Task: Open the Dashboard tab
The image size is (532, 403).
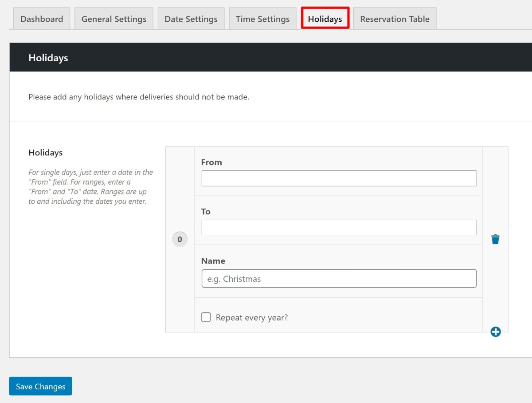Action: pyautogui.click(x=42, y=19)
